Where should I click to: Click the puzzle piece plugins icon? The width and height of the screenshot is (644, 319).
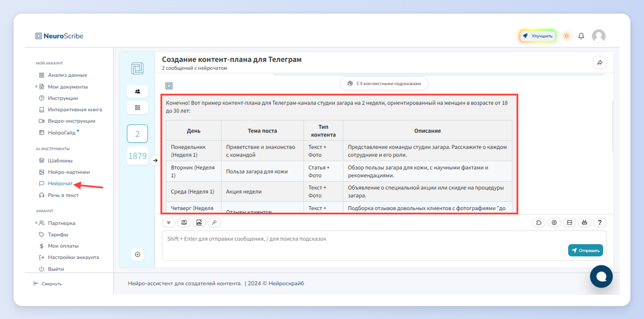pyautogui.click(x=539, y=223)
